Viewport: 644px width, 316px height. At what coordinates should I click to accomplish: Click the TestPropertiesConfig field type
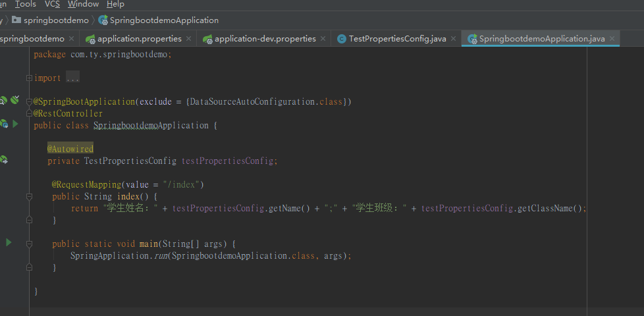tap(130, 161)
